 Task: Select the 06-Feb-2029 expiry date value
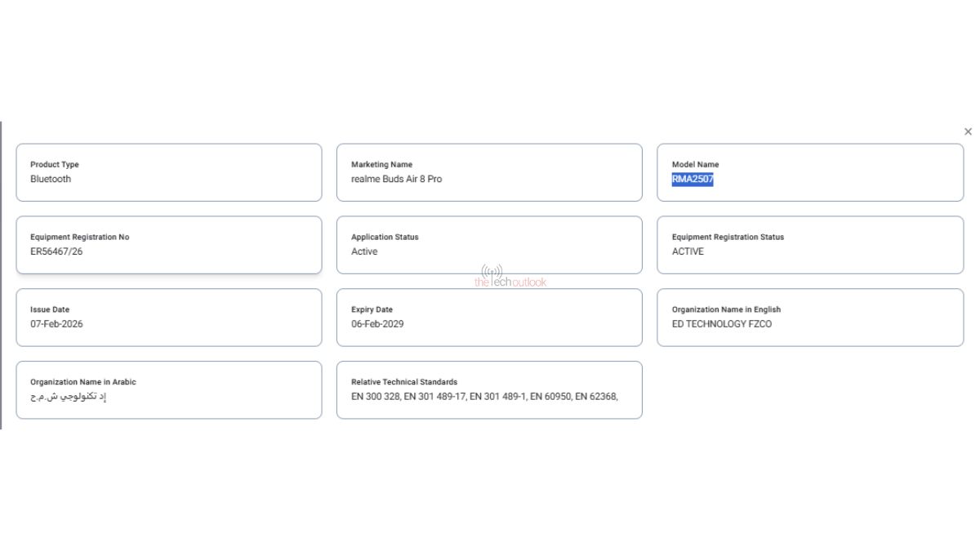pos(377,324)
